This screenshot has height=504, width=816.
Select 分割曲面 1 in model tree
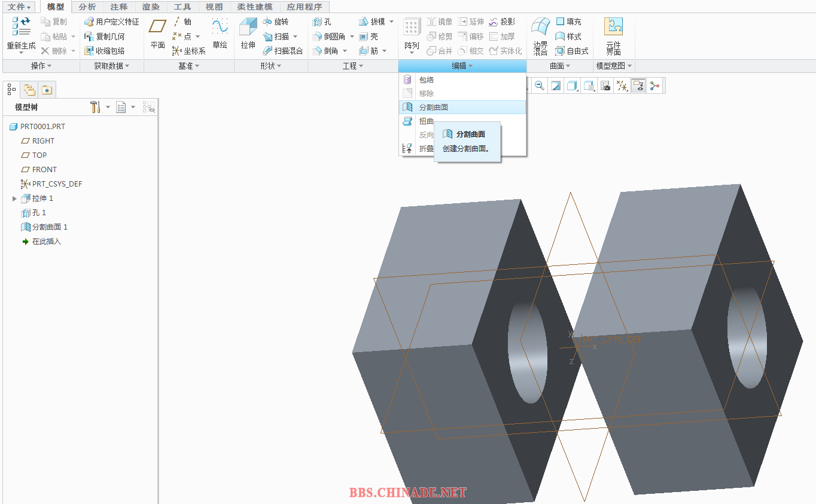[50, 227]
